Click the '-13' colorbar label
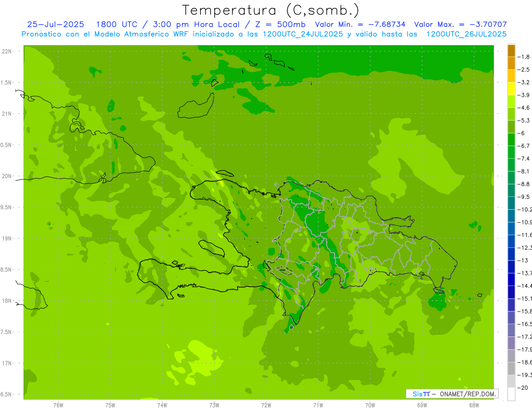532x411 pixels. pos(523,260)
